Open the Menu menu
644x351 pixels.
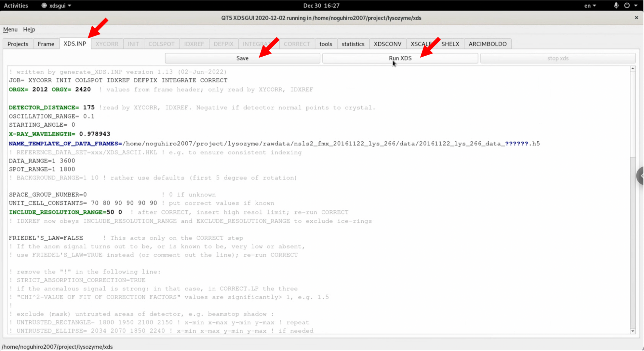(x=10, y=29)
